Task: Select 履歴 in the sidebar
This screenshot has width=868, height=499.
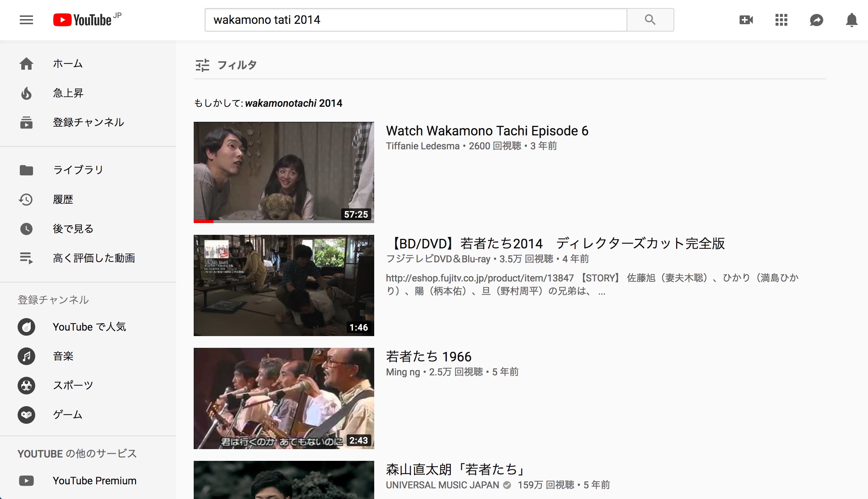Action: (x=63, y=200)
